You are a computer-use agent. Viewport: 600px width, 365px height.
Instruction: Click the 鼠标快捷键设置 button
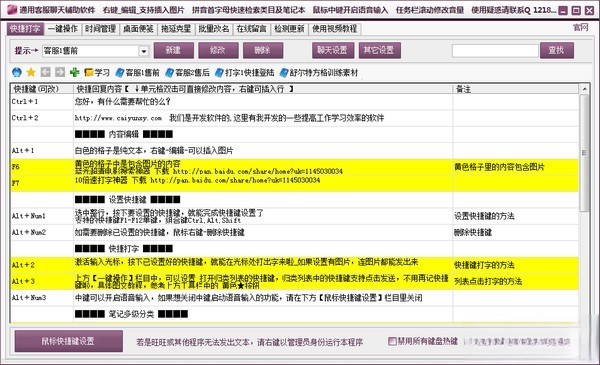(68, 341)
